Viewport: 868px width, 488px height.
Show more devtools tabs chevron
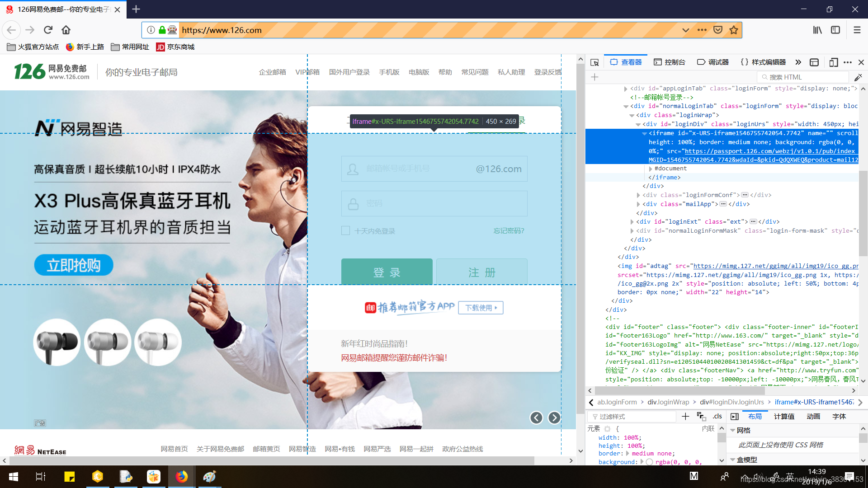[x=798, y=62]
